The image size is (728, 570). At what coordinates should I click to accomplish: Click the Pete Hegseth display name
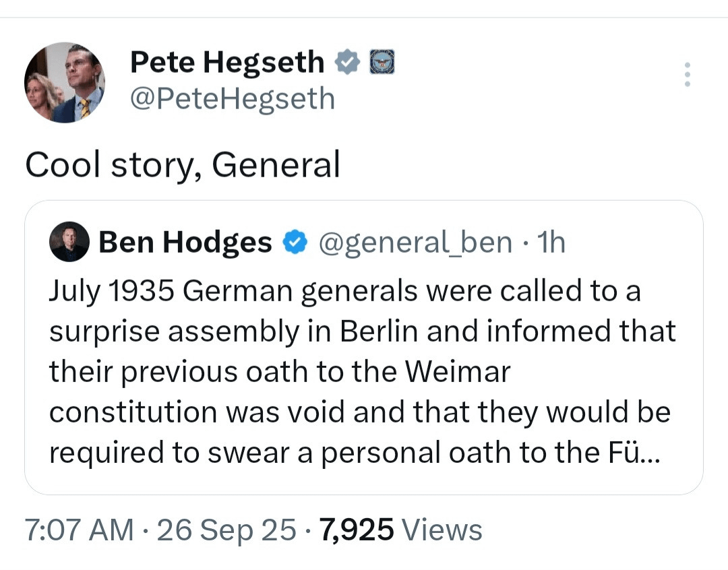pyautogui.click(x=226, y=63)
